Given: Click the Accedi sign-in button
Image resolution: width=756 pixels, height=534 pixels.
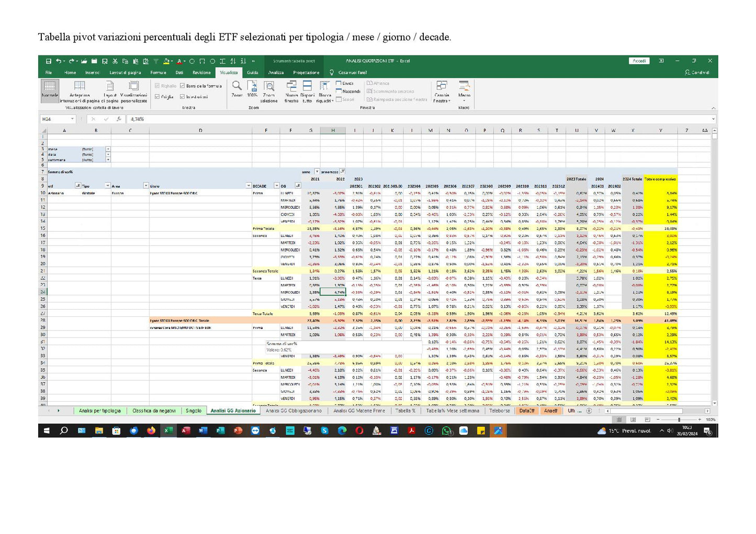Looking at the screenshot, I should pyautogui.click(x=639, y=61).
